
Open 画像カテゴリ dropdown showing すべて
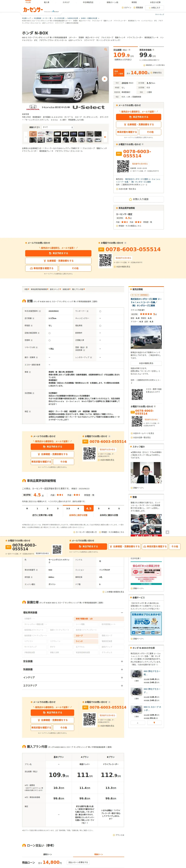(58, 127)
